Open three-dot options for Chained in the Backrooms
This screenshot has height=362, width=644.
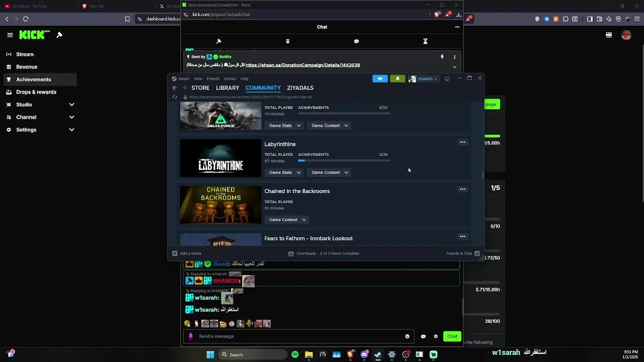coord(462,189)
